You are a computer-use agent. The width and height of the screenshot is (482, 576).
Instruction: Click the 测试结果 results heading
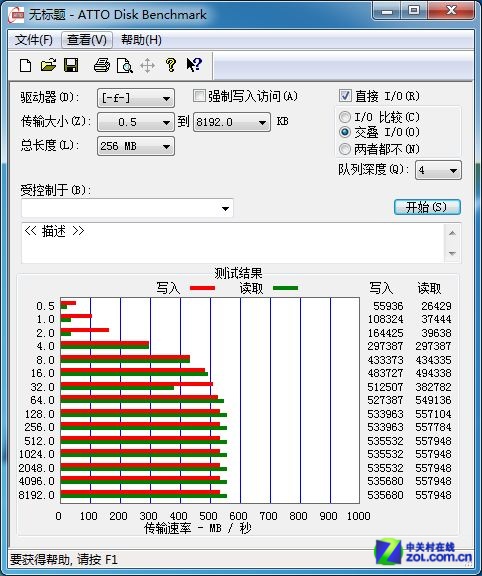coord(238,273)
